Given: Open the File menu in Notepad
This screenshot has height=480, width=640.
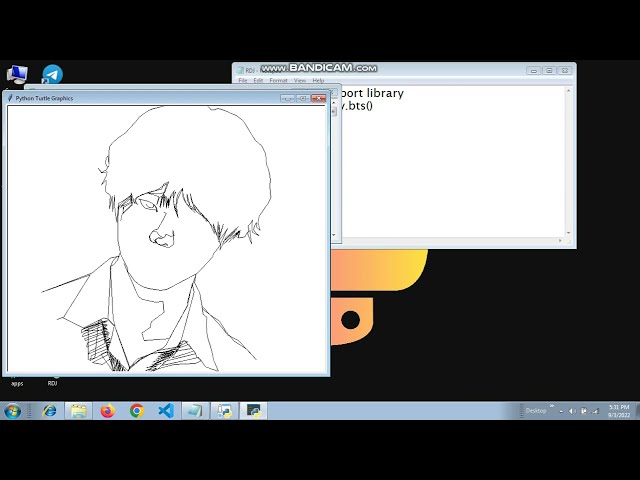Looking at the screenshot, I should (x=243, y=80).
